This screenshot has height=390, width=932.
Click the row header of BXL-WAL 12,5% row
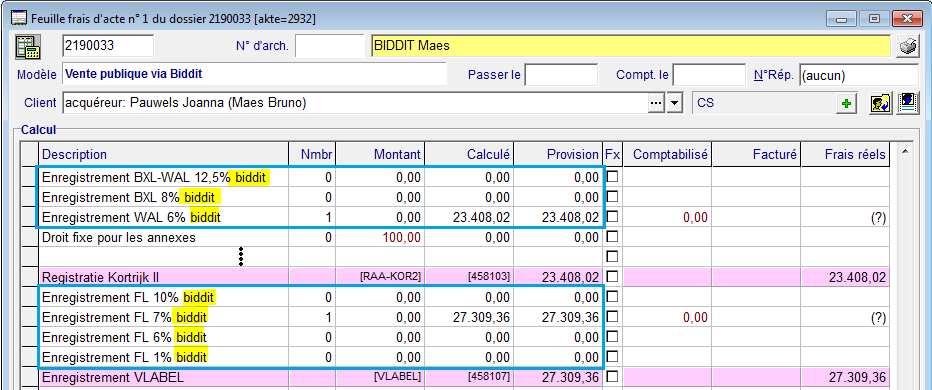click(30, 177)
